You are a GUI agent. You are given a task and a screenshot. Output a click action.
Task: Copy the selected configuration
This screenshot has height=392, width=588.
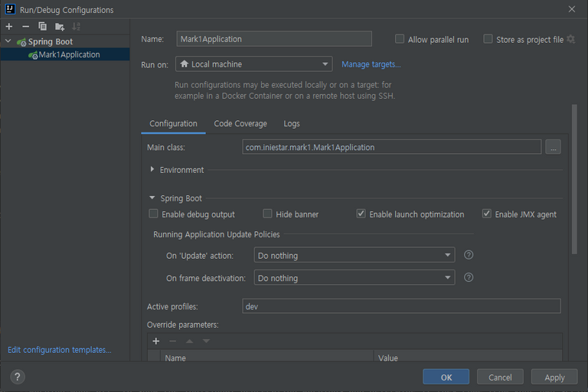tap(42, 26)
